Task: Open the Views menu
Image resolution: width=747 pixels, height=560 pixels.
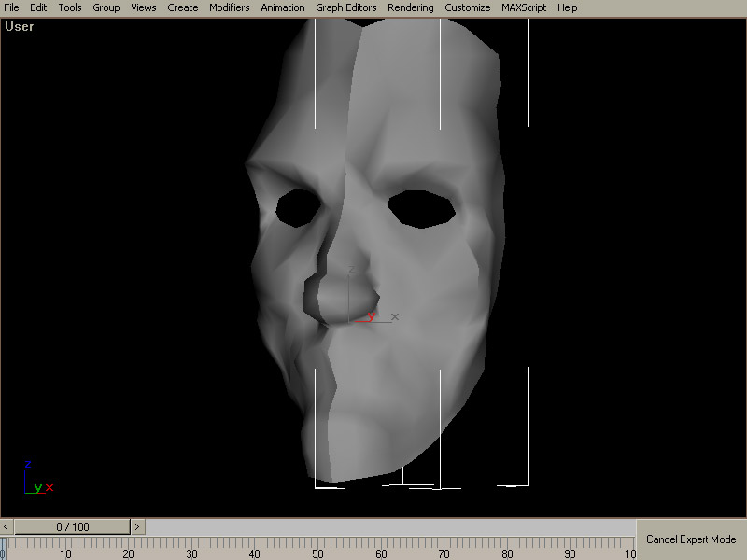Action: [143, 7]
